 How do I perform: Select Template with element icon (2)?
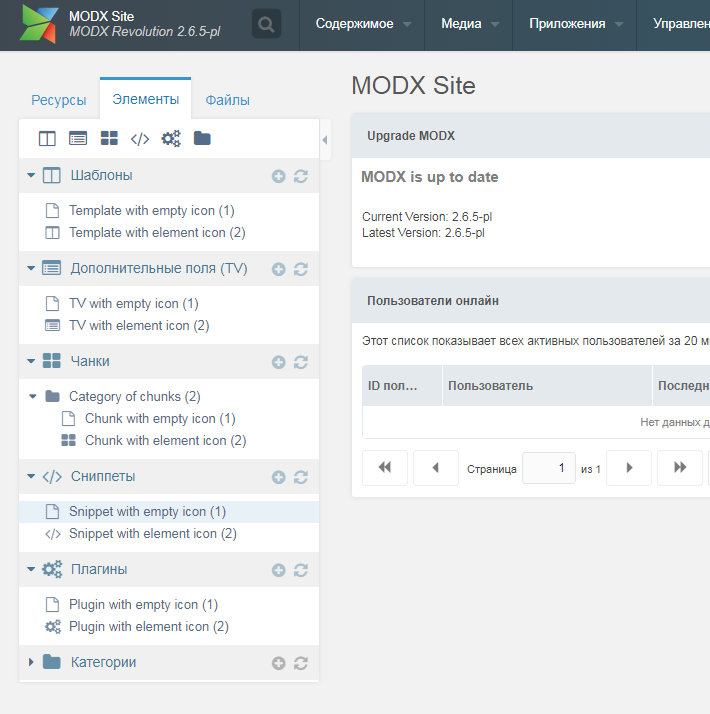[157, 233]
